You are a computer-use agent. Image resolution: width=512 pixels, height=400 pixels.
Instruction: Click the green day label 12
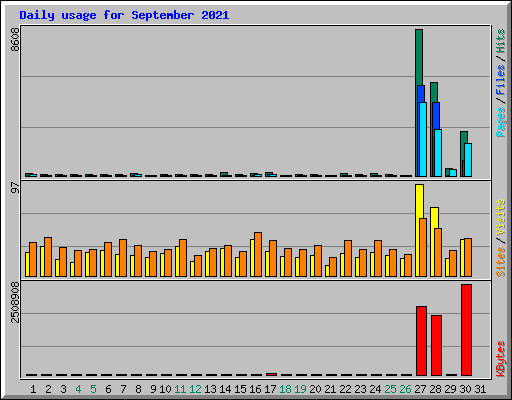[x=195, y=389]
